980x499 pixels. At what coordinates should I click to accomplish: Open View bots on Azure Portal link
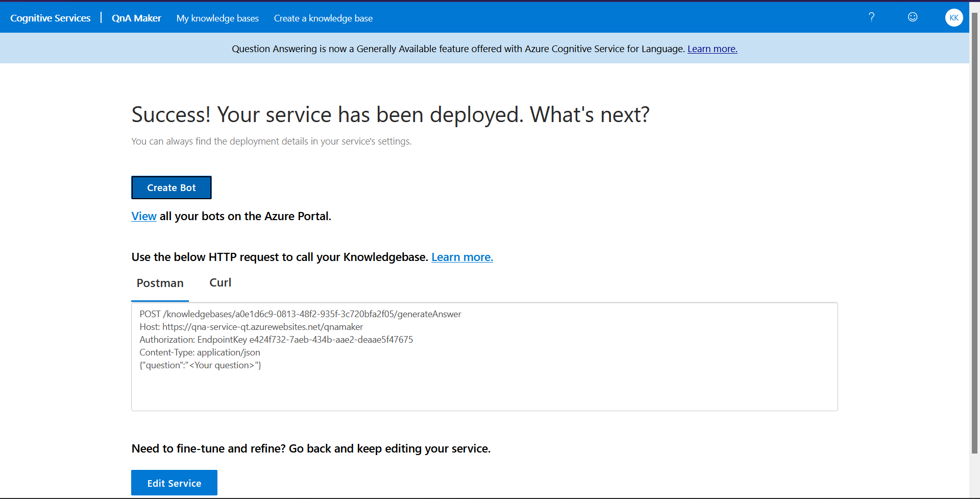tap(144, 217)
